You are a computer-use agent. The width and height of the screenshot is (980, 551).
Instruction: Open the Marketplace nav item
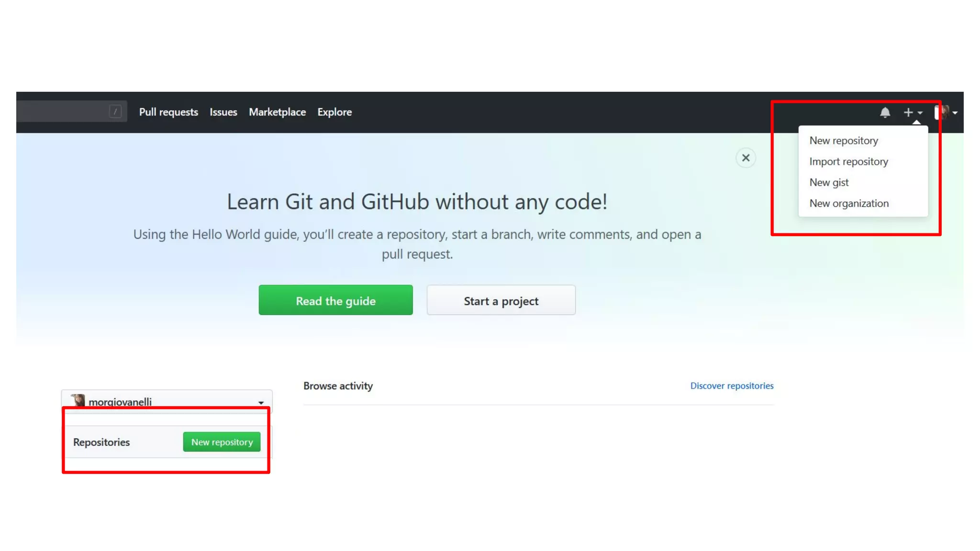point(277,112)
